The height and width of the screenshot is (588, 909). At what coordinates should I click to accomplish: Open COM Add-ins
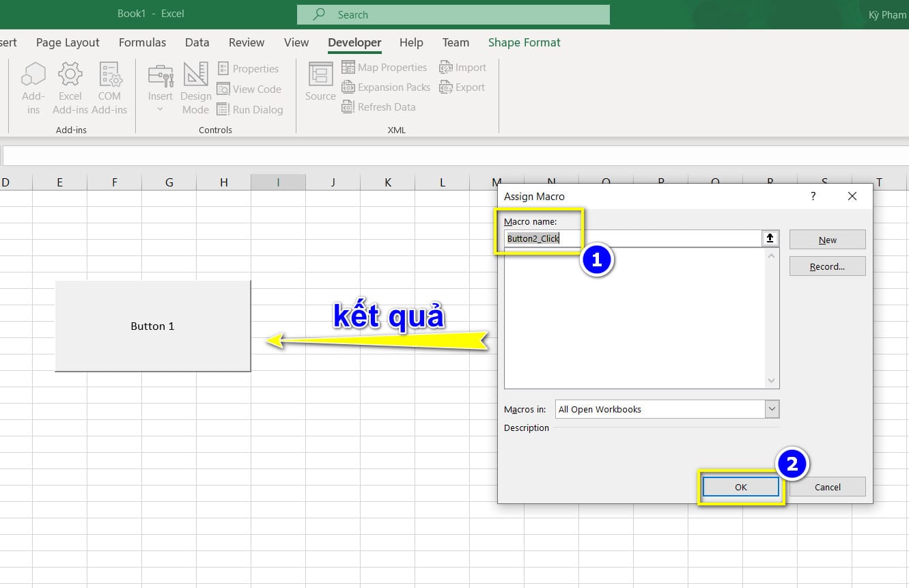[109, 87]
